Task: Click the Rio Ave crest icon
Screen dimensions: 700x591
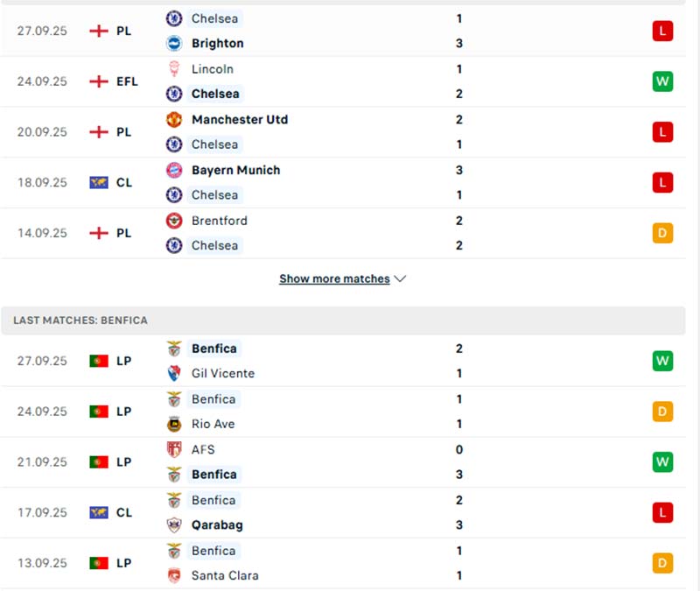Action: [x=174, y=424]
